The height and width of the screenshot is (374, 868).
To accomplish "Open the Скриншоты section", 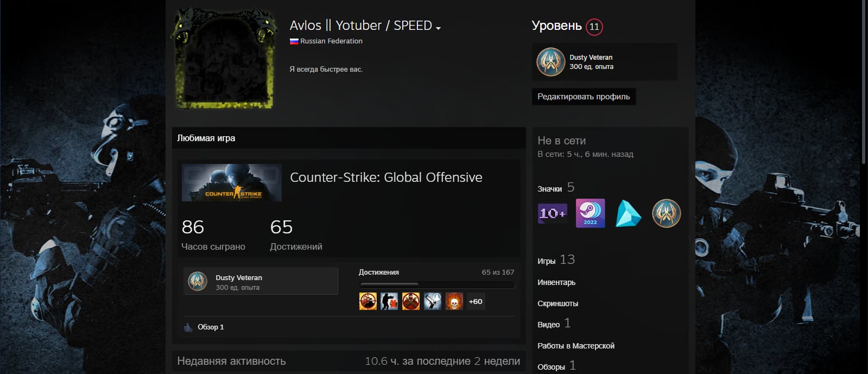I will [557, 303].
